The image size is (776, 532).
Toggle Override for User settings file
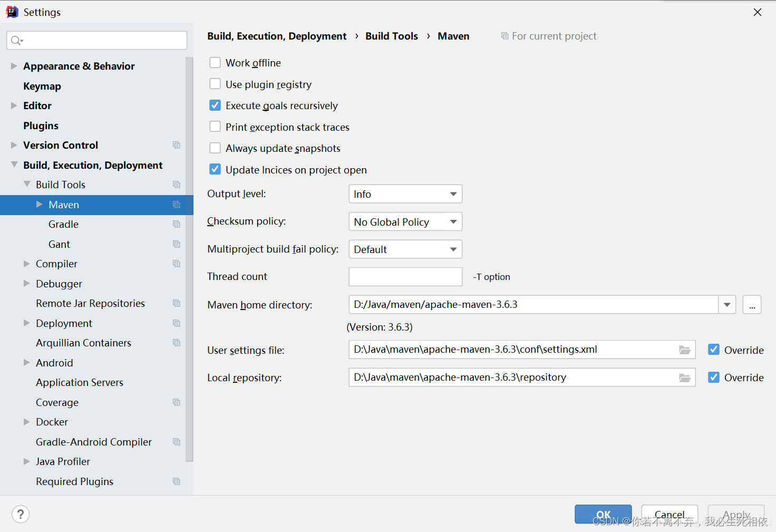click(714, 350)
